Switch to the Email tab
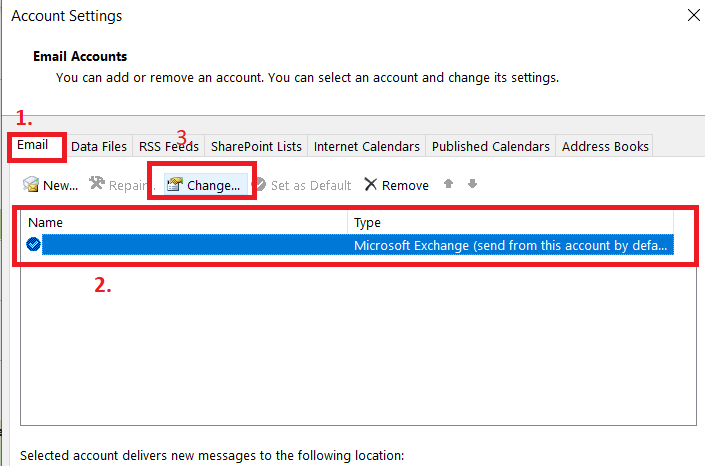 [x=33, y=146]
